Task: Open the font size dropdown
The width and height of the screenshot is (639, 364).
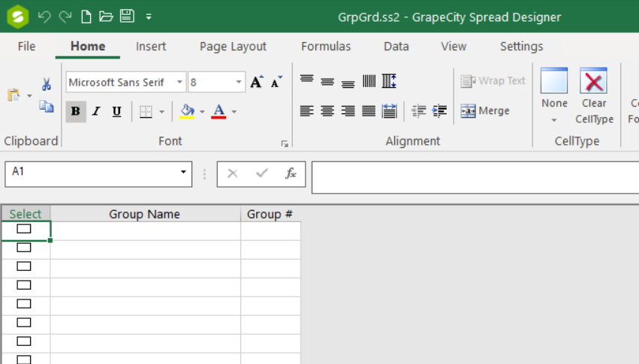Action: [239, 83]
